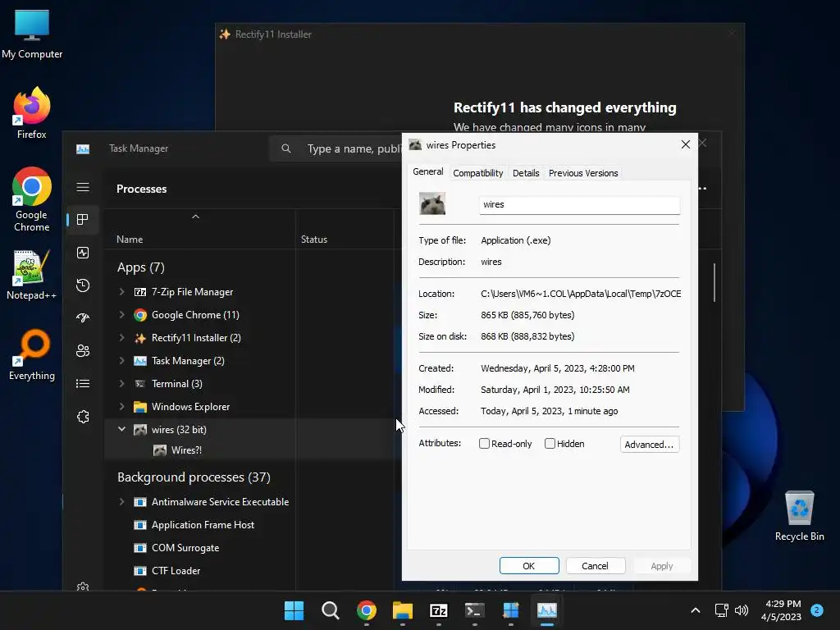Click the cat thumbnail in wires Properties

tap(431, 203)
